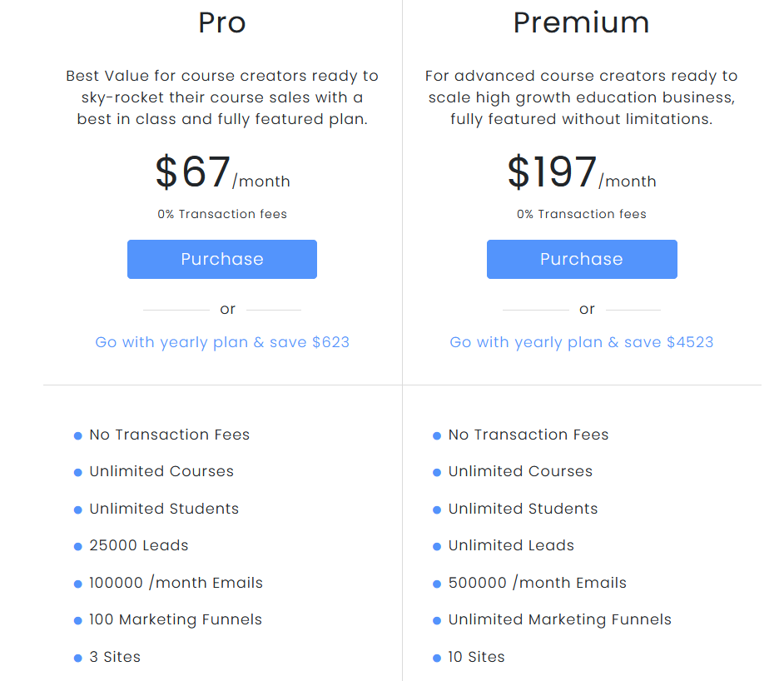Click the $67 /month price text
Screen dimensions: 784x681
222,172
